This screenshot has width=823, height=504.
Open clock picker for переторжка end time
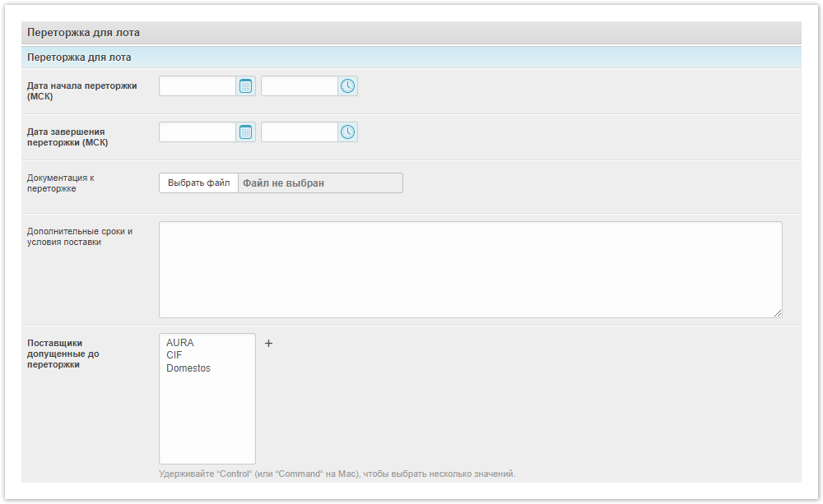[x=348, y=132]
